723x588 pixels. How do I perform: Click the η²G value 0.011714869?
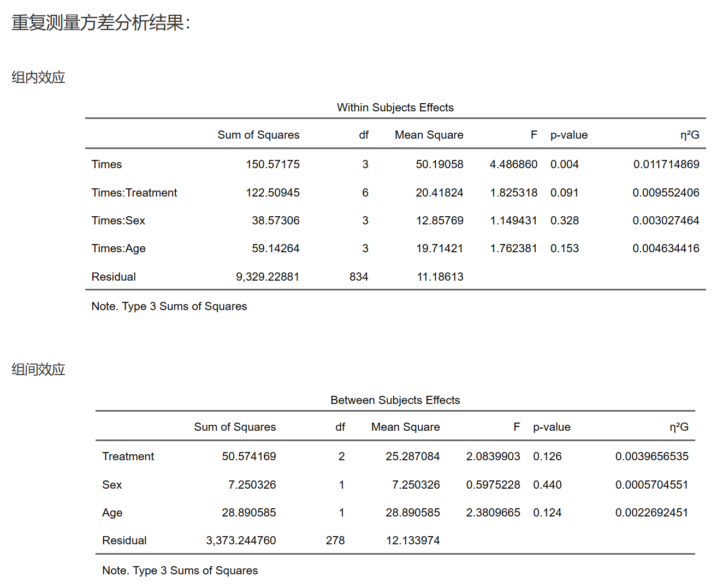click(666, 164)
